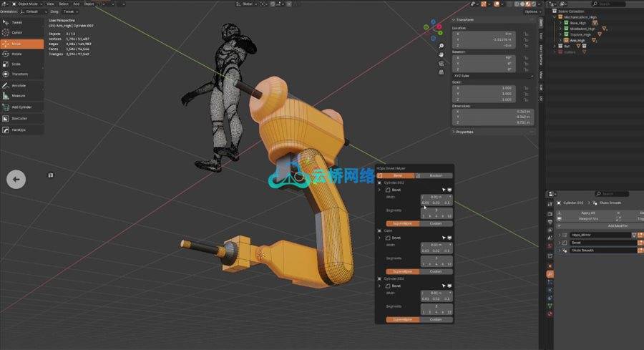Screen dimensions: 644x350
Task: Open the XYZ Euler rotation mode dropdown
Action: [492, 74]
